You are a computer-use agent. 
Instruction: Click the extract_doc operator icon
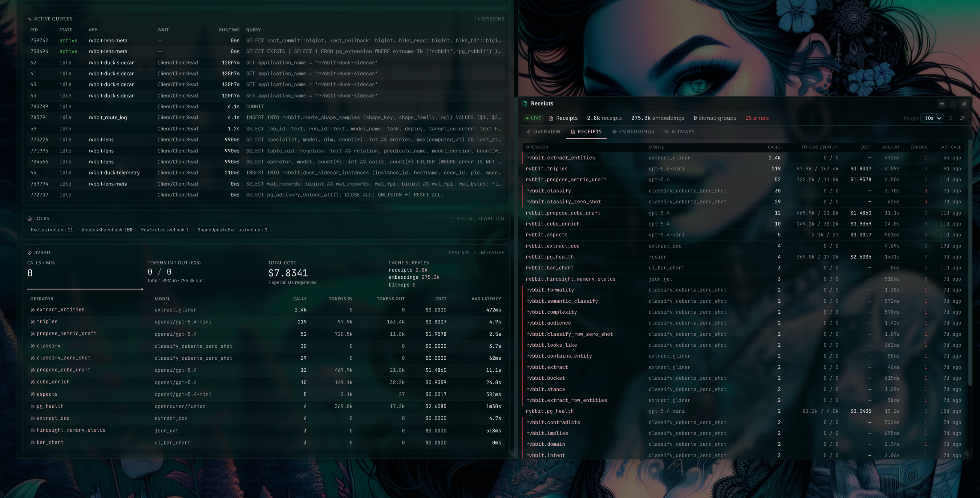33,418
